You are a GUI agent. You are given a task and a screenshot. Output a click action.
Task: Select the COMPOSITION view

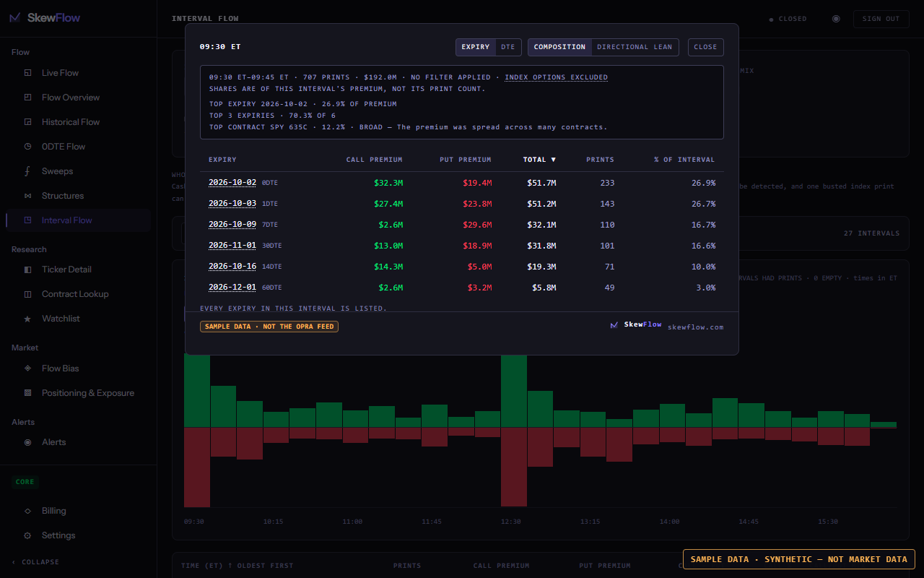tap(559, 47)
